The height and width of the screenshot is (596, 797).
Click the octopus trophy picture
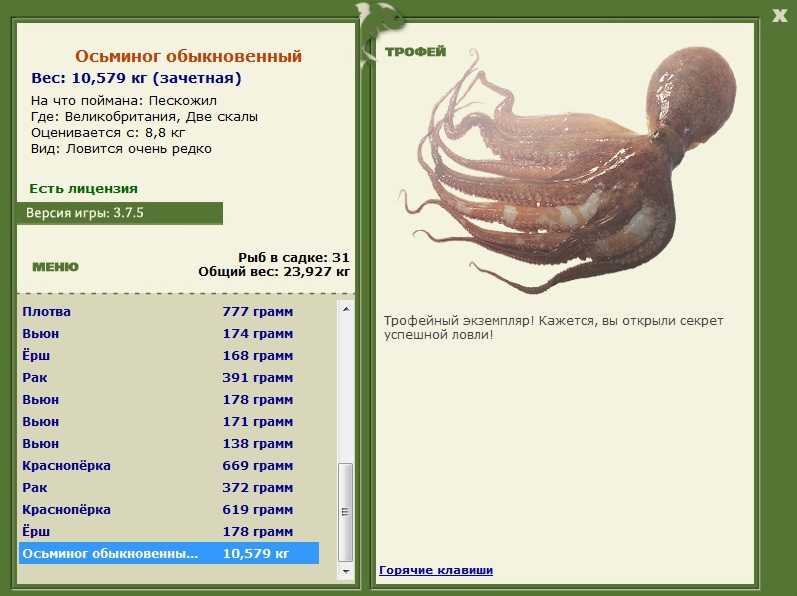pyautogui.click(x=567, y=170)
